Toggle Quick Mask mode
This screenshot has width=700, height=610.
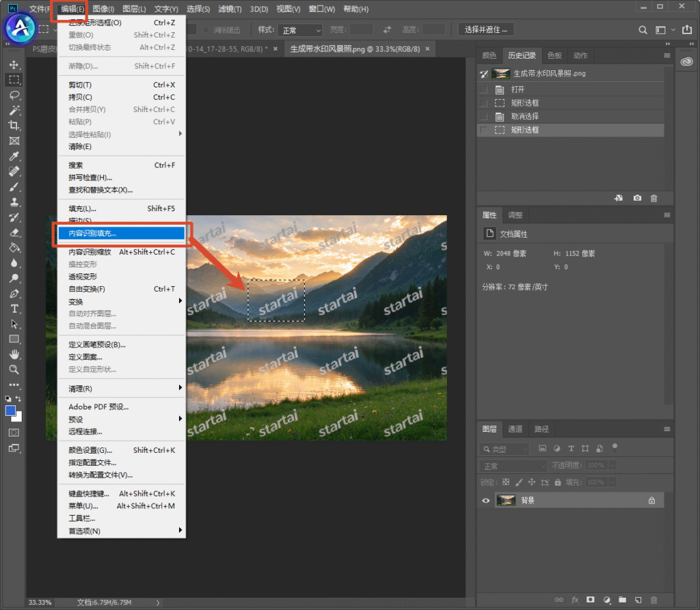pyautogui.click(x=14, y=432)
